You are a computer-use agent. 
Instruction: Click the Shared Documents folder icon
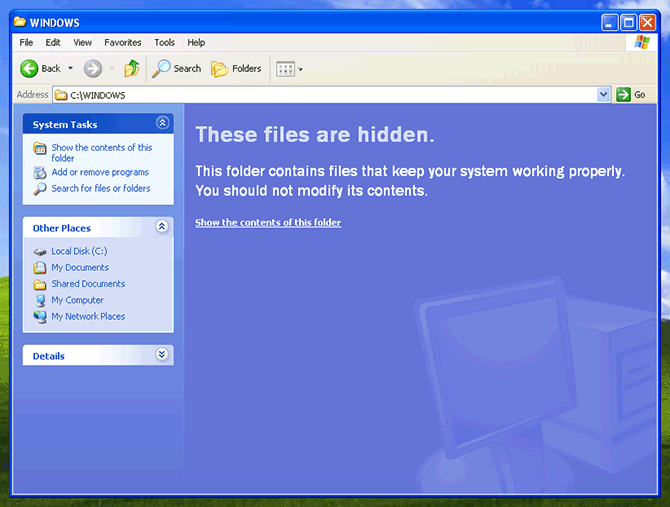coord(40,284)
